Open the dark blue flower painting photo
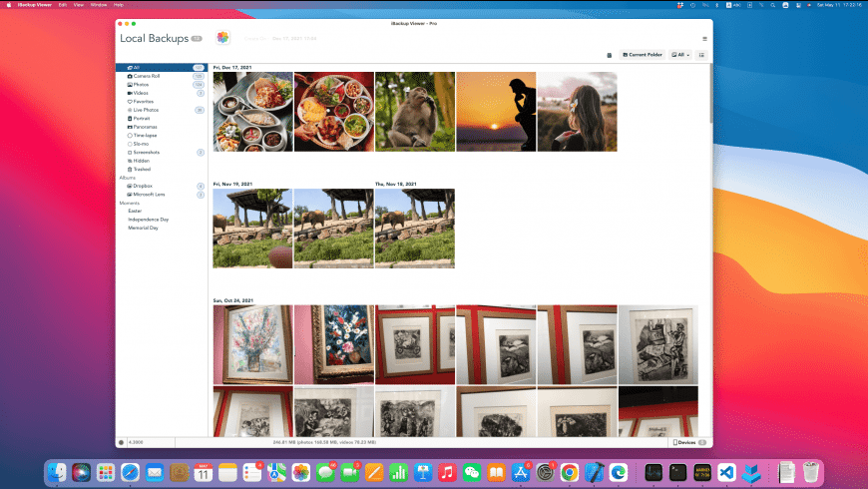Image resolution: width=868 pixels, height=489 pixels. click(x=334, y=344)
